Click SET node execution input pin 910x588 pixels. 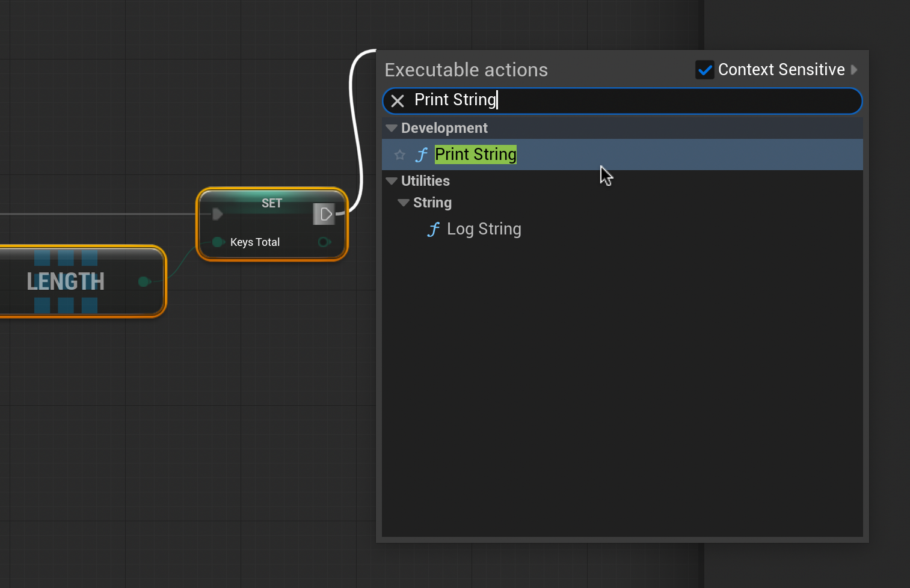[x=218, y=214]
